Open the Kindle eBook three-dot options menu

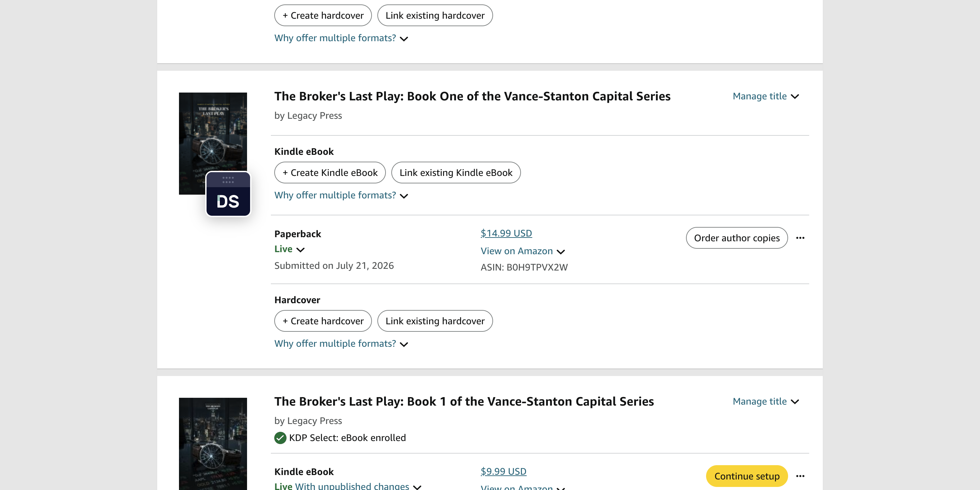click(x=800, y=476)
